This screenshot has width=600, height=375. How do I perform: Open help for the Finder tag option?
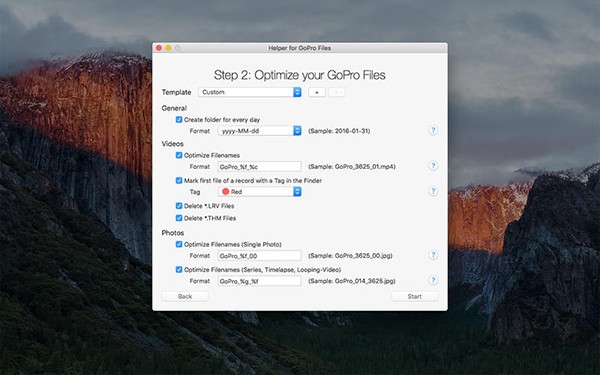tap(433, 191)
